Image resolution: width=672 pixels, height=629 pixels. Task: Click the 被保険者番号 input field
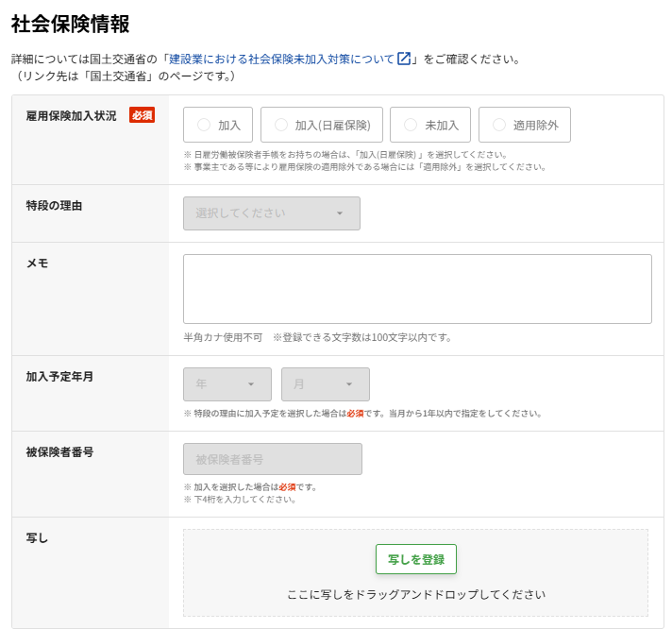(273, 459)
